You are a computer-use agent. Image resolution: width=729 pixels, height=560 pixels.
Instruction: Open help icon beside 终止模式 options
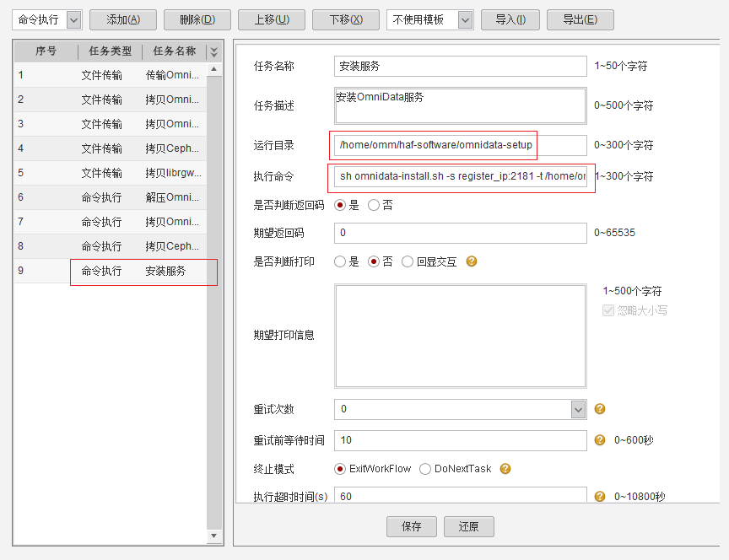point(505,468)
